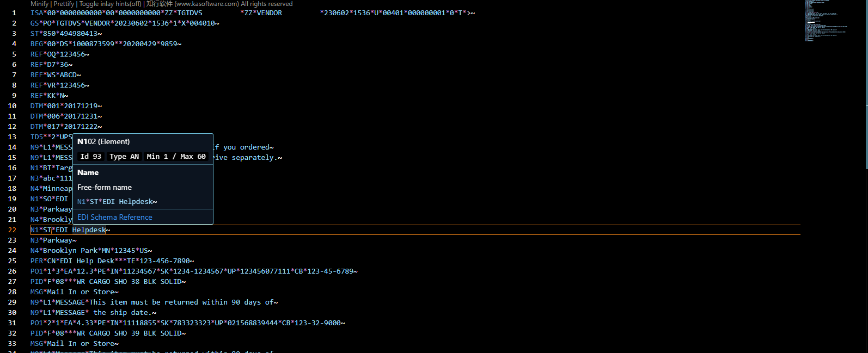Click the REF*OQ*123456~ segment
Viewport: 868px width, 353px height.
click(60, 54)
